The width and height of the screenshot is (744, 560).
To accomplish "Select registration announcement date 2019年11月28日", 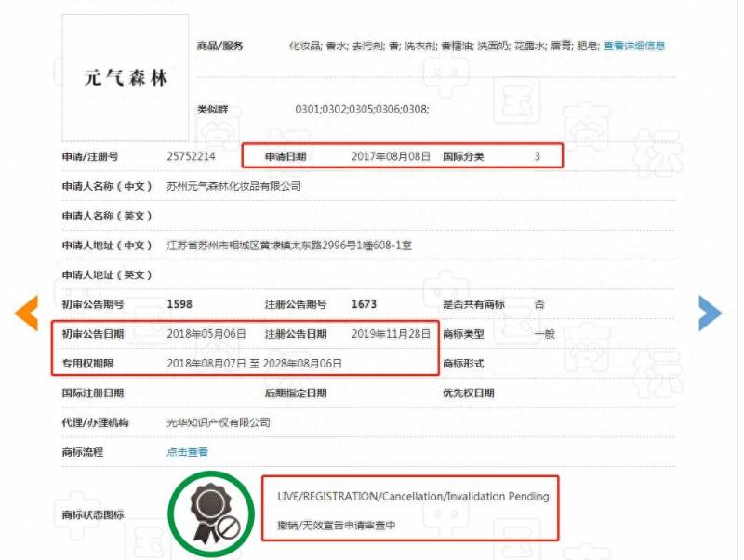I will coord(391,334).
